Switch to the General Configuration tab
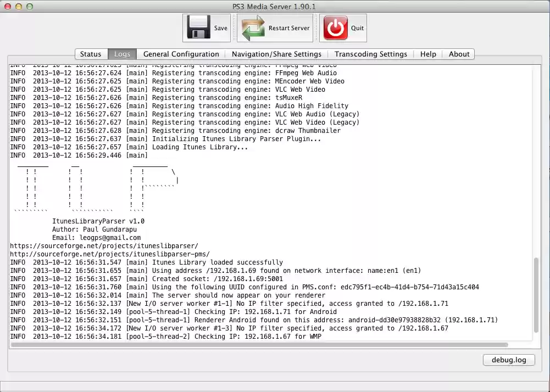Image resolution: width=550 pixels, height=392 pixels. coord(181,54)
